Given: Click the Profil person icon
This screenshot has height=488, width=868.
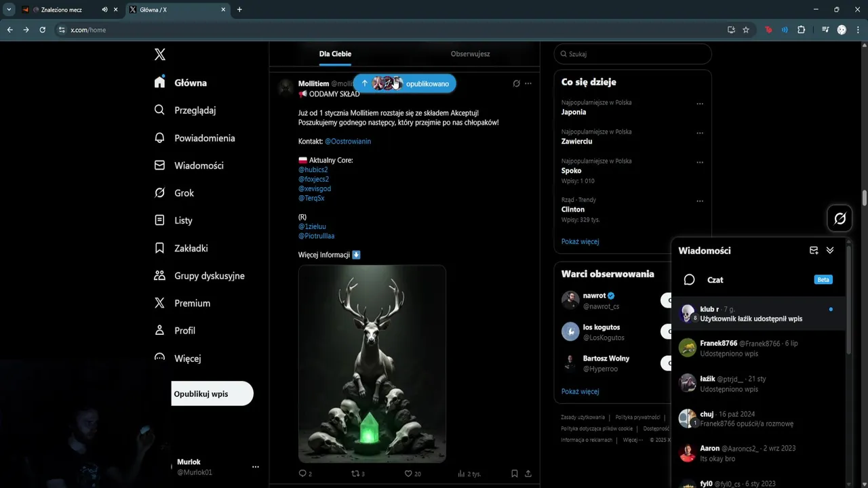Looking at the screenshot, I should pos(159,331).
